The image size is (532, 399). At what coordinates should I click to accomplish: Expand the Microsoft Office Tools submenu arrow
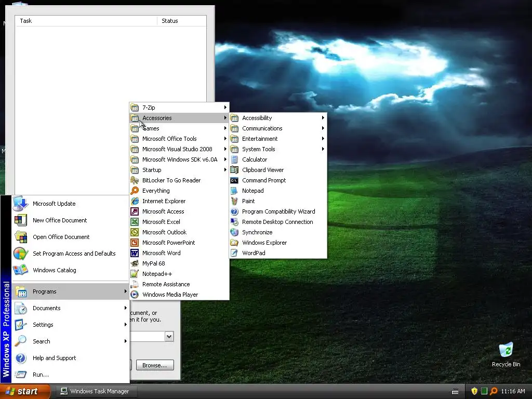[x=225, y=139]
